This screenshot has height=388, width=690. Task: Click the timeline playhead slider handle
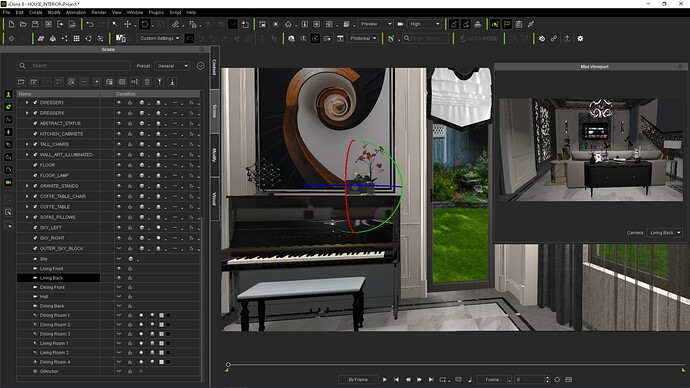pos(228,365)
